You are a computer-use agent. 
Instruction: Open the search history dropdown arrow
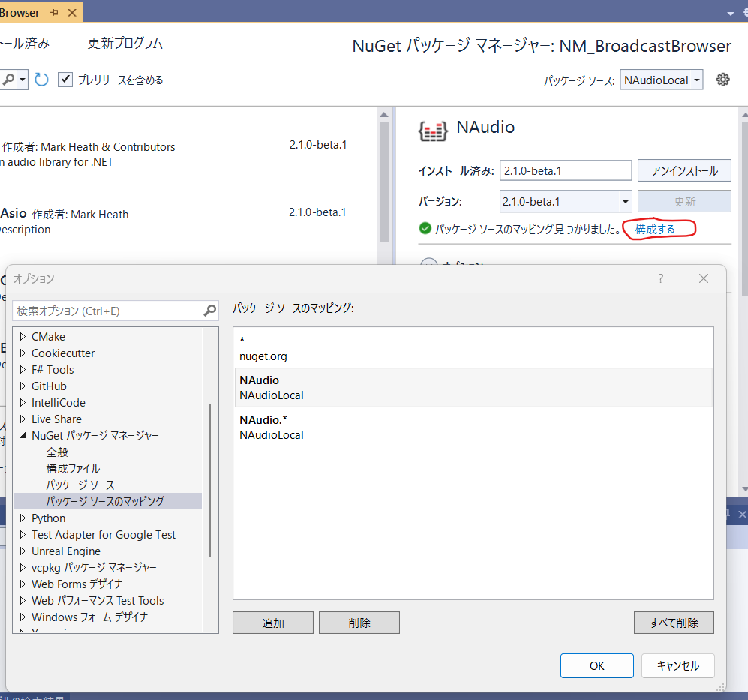22,80
